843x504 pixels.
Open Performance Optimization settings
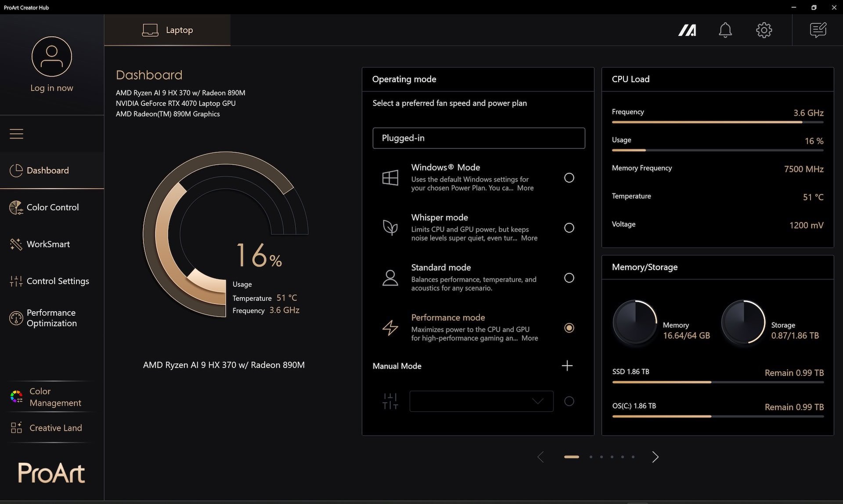coord(51,317)
